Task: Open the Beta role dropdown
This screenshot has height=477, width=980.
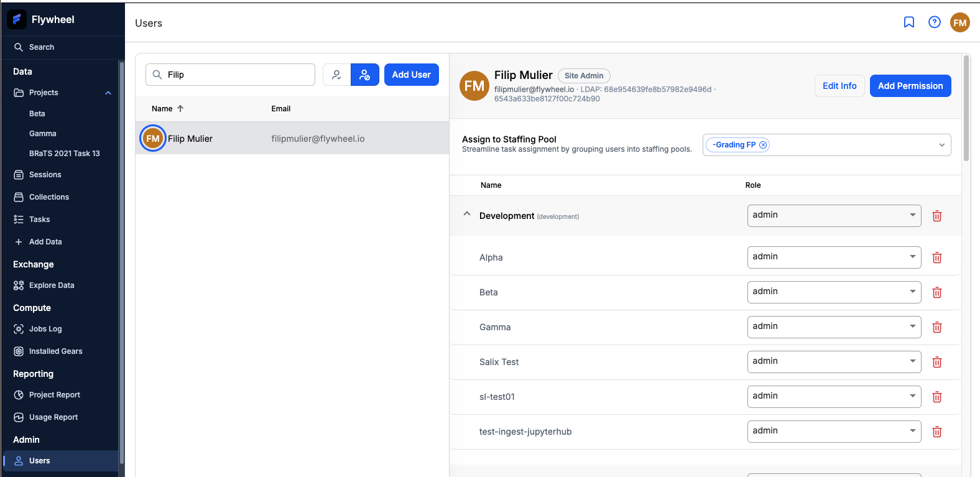Action: (x=834, y=292)
